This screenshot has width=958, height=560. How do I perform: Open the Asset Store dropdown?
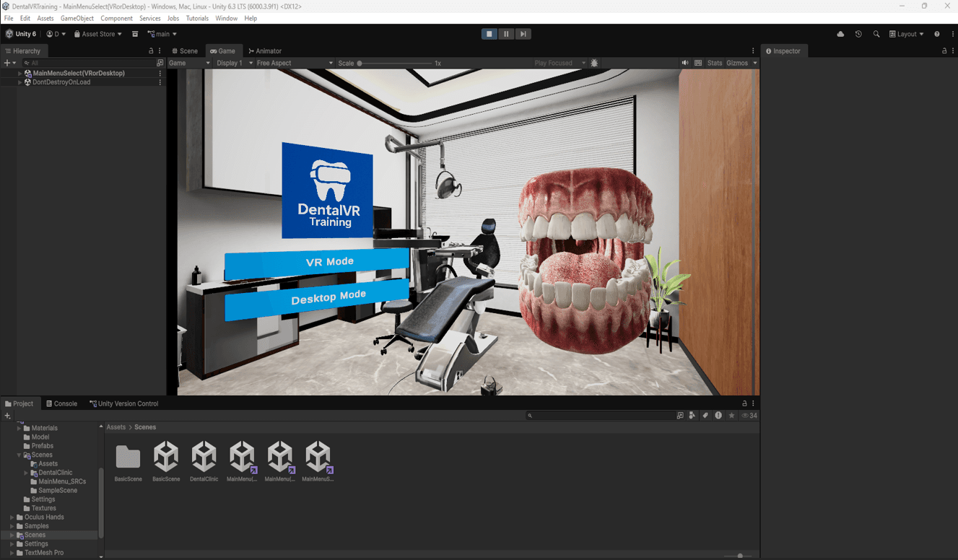[98, 34]
